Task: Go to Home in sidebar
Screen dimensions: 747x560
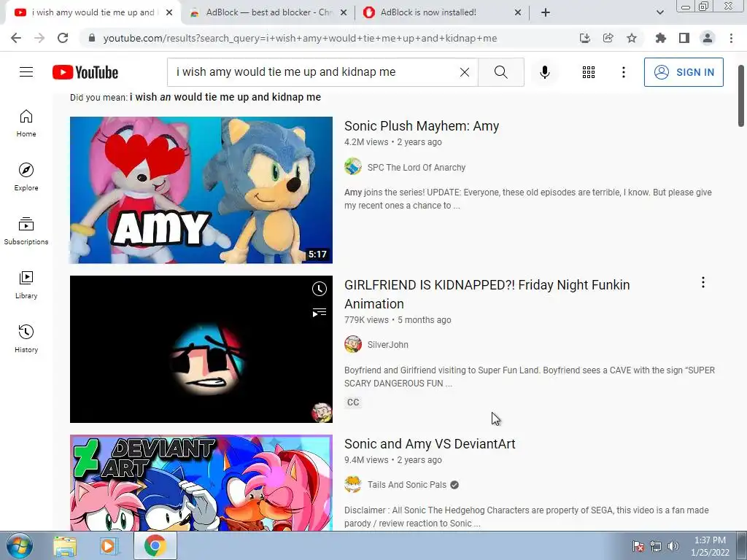Action: pos(26,122)
